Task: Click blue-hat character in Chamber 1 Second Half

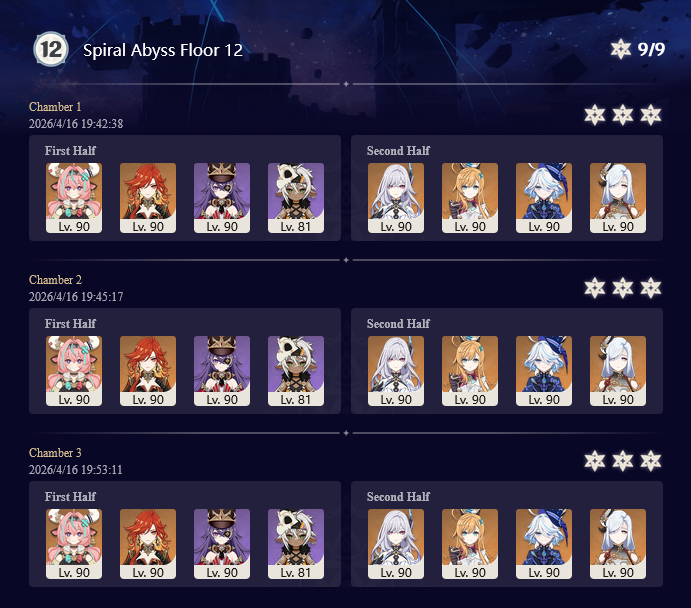Action: [544, 198]
